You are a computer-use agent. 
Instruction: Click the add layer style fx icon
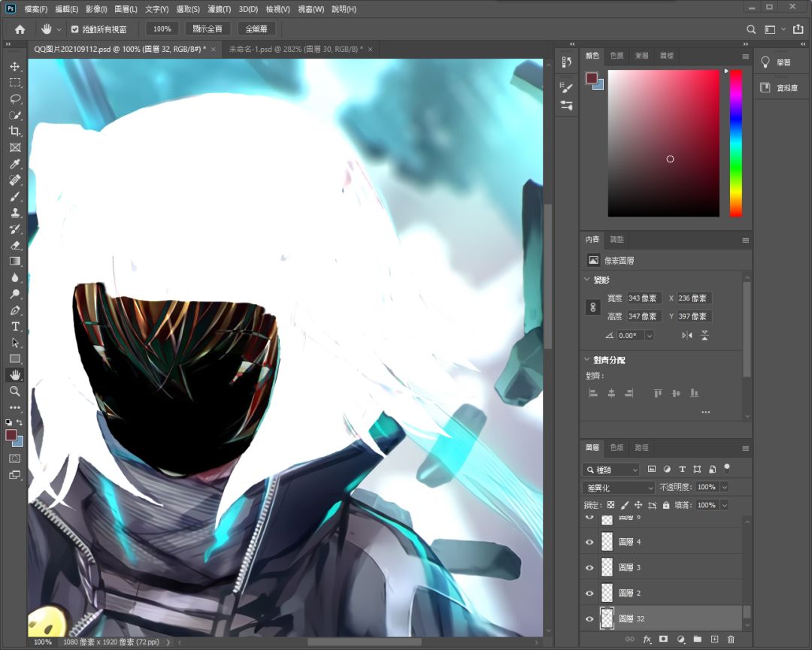tap(647, 639)
